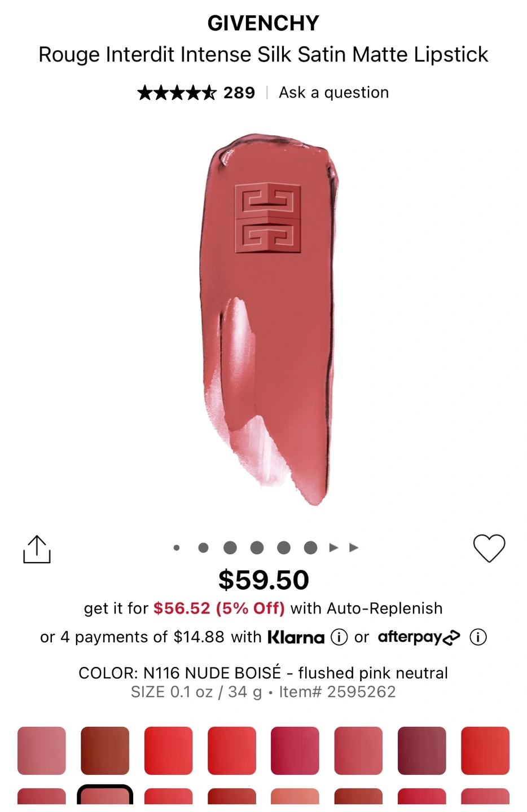
Task: Select the currently outlined Nude Boisé swatch
Action: (105, 795)
